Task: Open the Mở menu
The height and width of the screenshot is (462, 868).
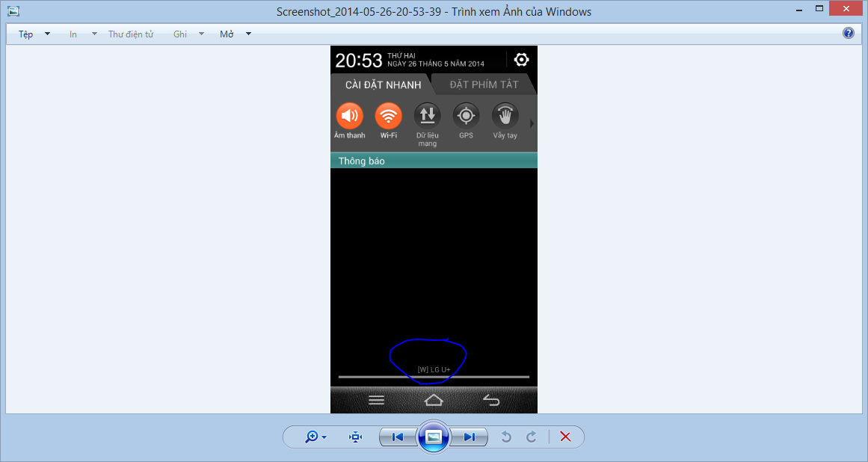Action: click(x=227, y=34)
